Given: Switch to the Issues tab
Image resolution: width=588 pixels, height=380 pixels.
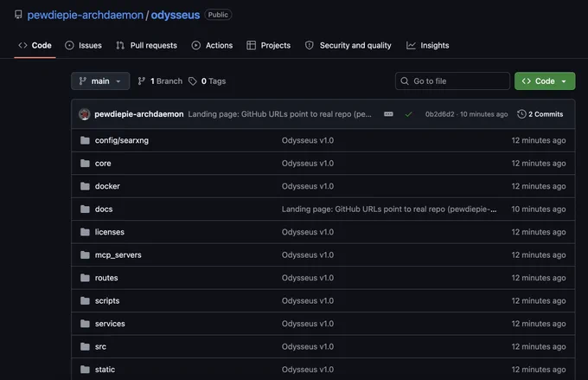Looking at the screenshot, I should (x=83, y=45).
